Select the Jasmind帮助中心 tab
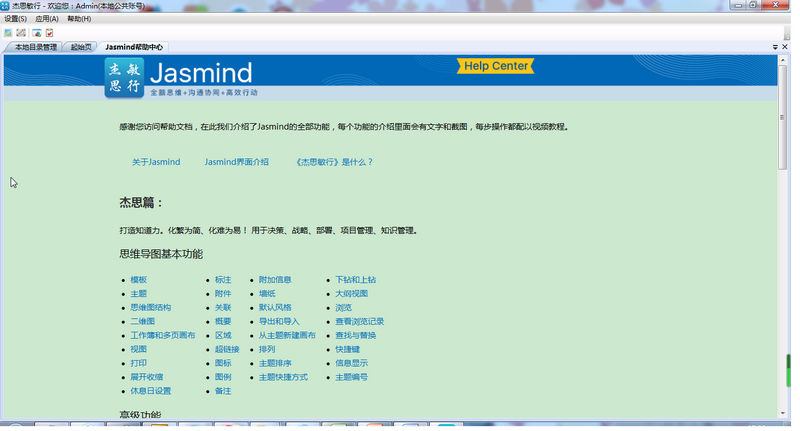This screenshot has width=800, height=431. (134, 47)
